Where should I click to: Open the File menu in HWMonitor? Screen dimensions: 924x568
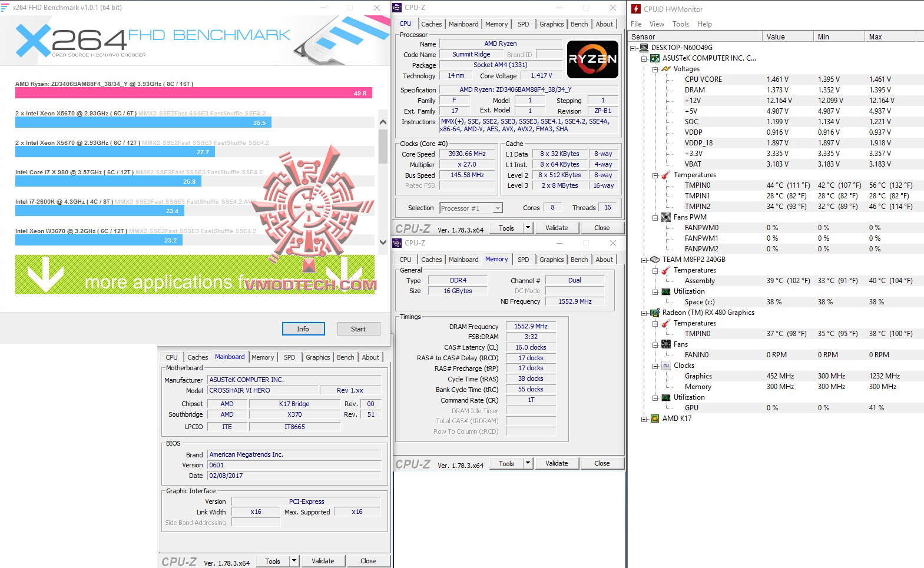click(x=636, y=24)
